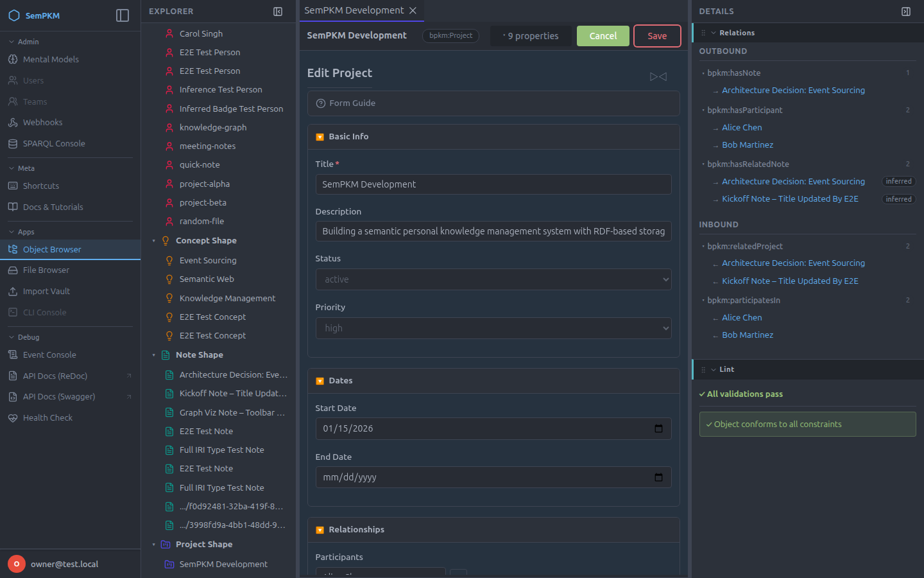Click the Lint panel drag handle
924x578 pixels.
pyautogui.click(x=703, y=369)
